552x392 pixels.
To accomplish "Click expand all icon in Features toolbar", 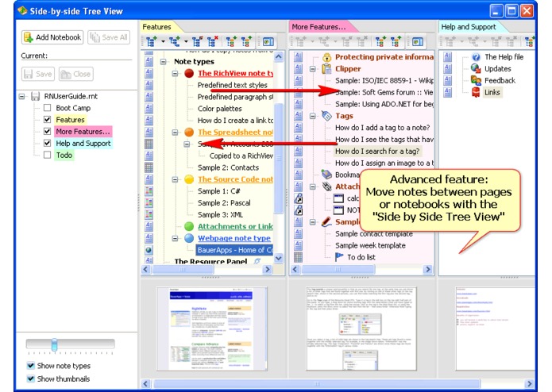I will tap(231, 42).
